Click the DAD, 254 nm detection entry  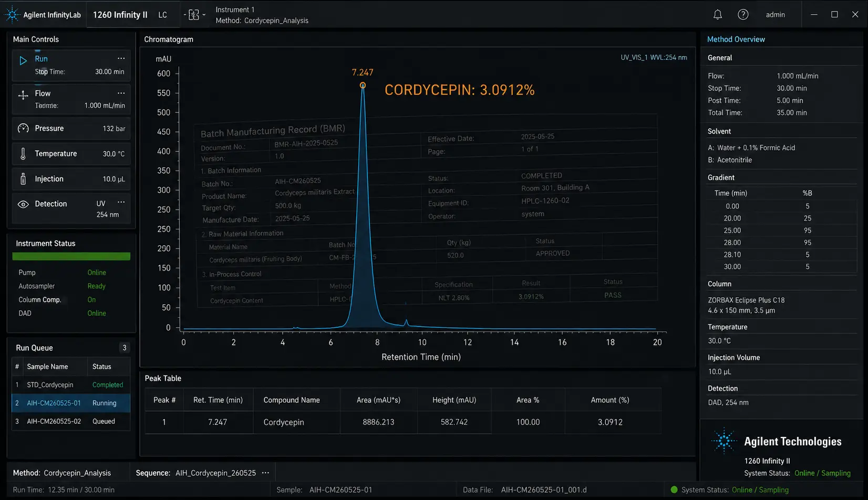coord(728,403)
